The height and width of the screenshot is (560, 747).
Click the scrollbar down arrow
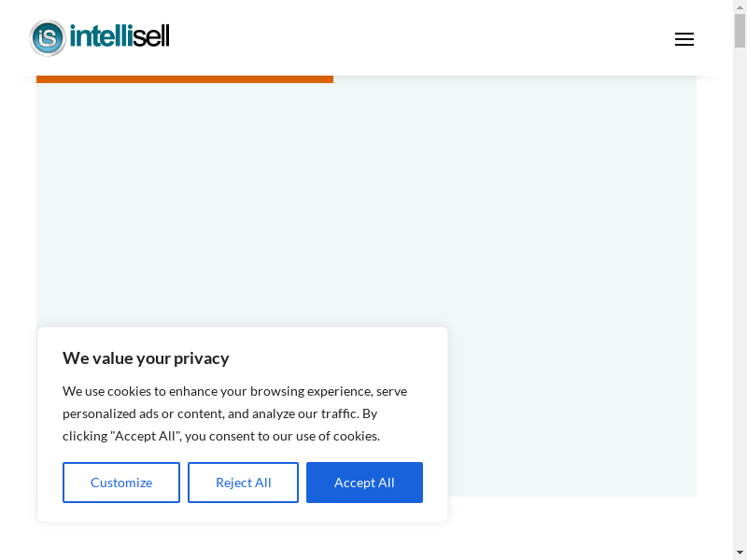[x=740, y=553]
